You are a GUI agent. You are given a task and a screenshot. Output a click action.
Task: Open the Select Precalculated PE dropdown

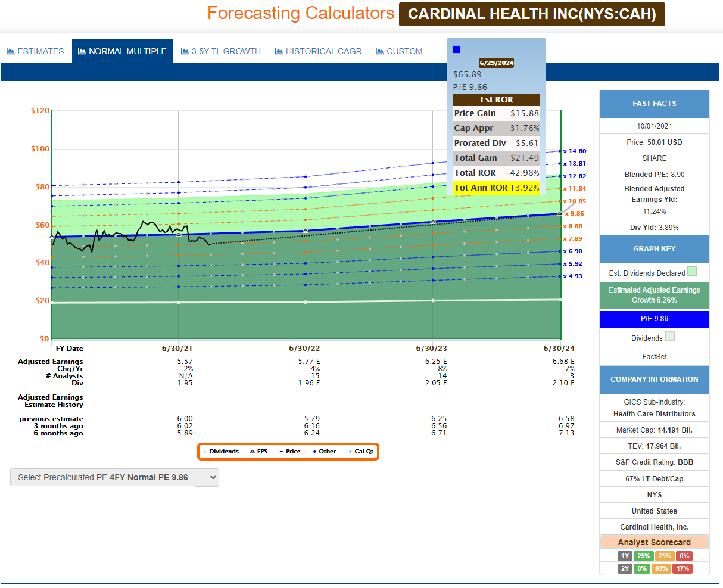(x=114, y=477)
